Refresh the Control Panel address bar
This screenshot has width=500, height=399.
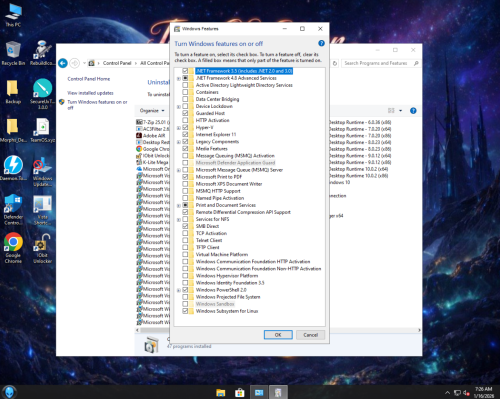click(x=335, y=63)
